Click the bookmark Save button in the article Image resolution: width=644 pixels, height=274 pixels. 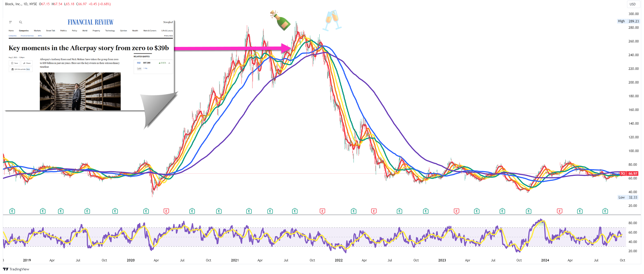click(x=15, y=63)
